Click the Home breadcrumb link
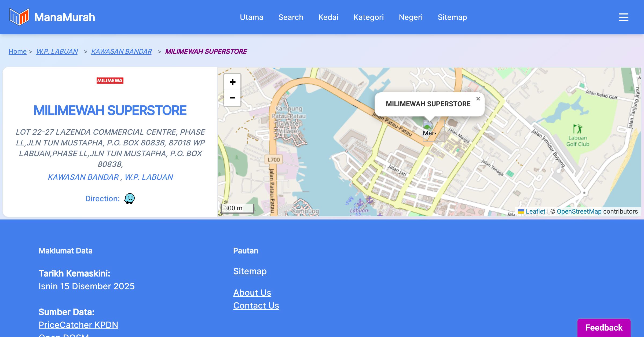The height and width of the screenshot is (337, 644). click(x=17, y=51)
